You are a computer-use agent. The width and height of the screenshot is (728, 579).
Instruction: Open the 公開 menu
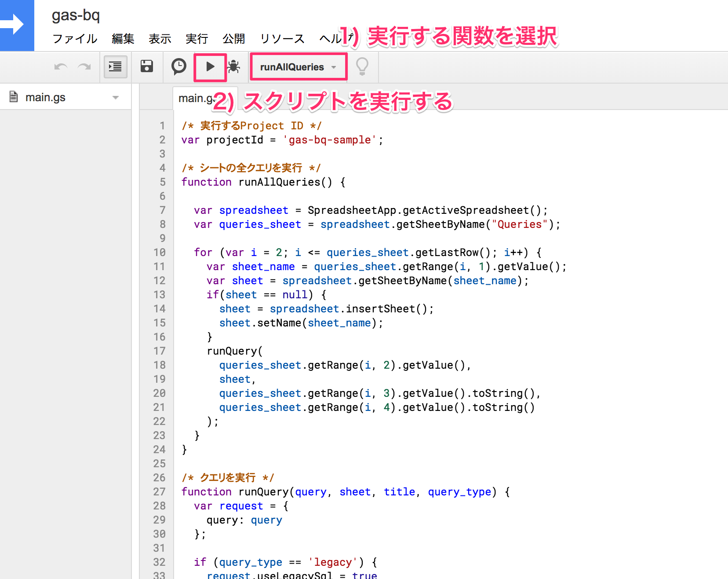(x=234, y=39)
